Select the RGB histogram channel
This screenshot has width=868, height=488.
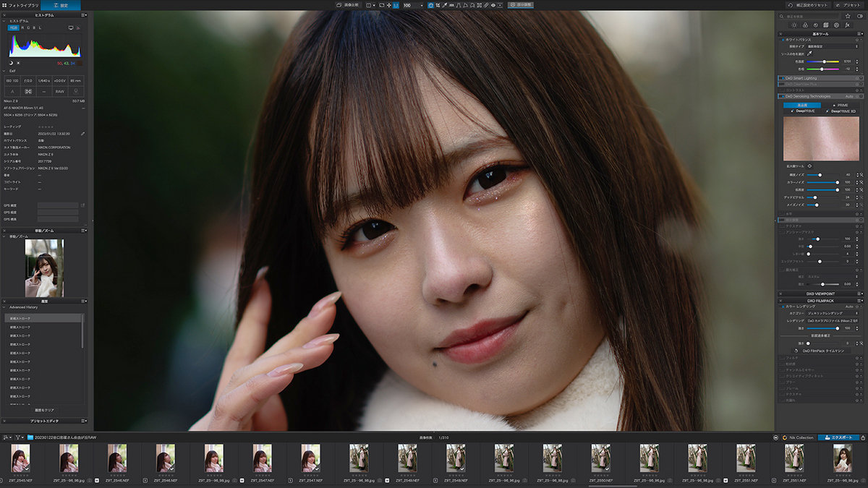13,27
